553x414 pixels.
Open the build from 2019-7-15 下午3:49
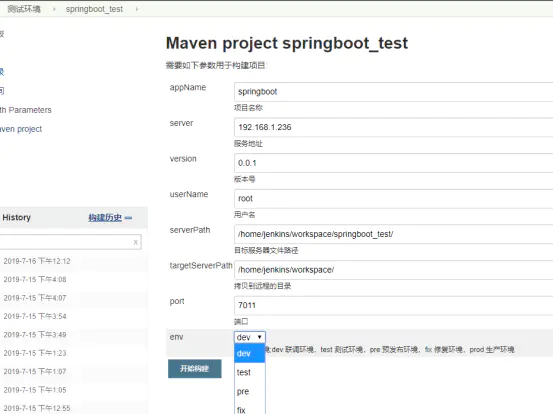35,335
